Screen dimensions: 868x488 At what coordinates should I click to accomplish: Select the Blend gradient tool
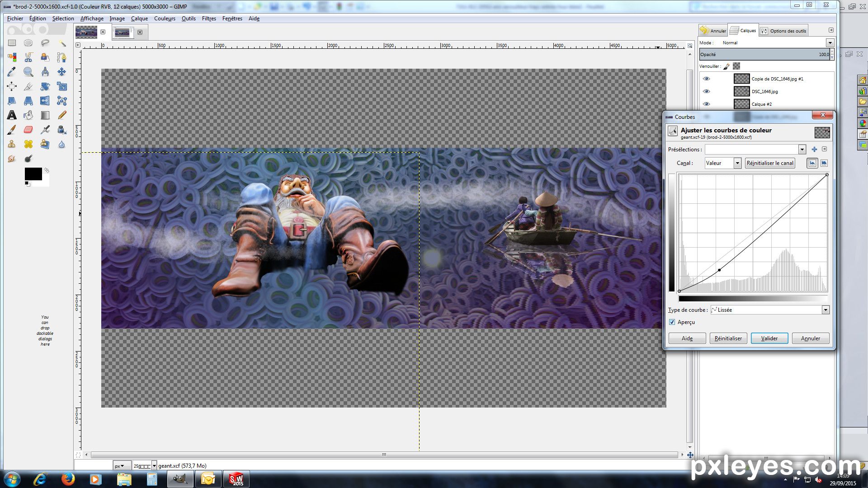(45, 115)
